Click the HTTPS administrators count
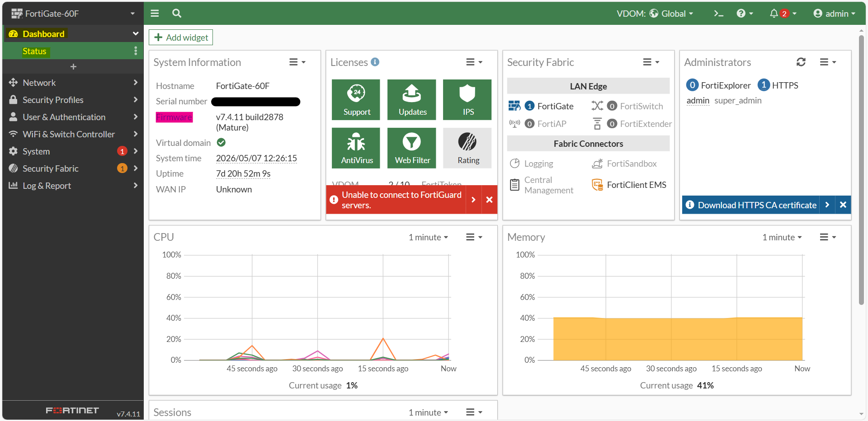This screenshot has width=868, height=421. tap(764, 85)
